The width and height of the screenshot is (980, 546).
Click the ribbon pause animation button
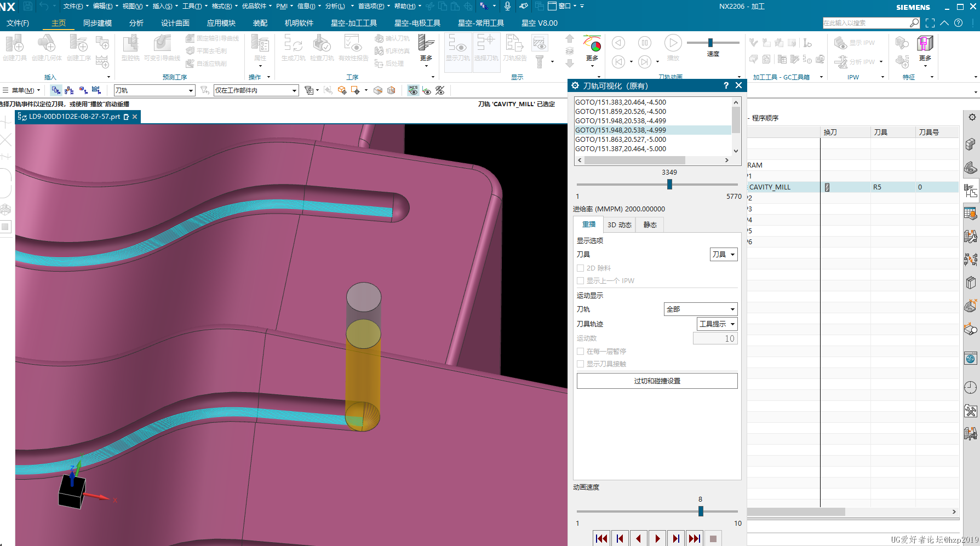[645, 43]
